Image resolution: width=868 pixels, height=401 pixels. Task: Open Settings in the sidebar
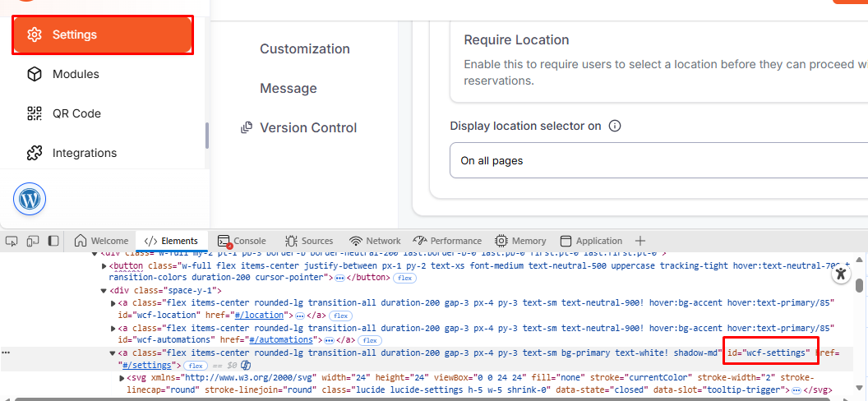point(102,35)
